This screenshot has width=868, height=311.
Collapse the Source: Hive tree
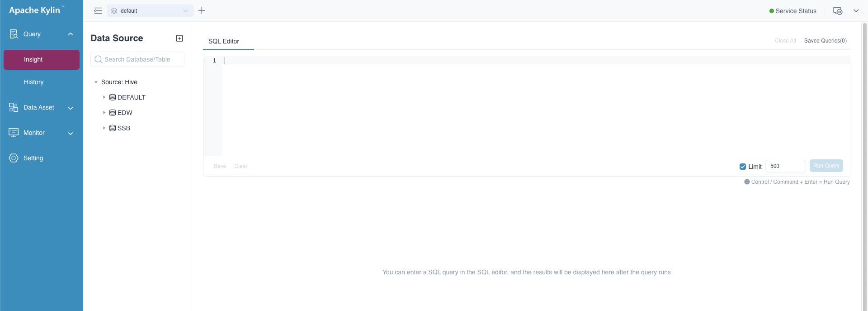[x=96, y=82]
